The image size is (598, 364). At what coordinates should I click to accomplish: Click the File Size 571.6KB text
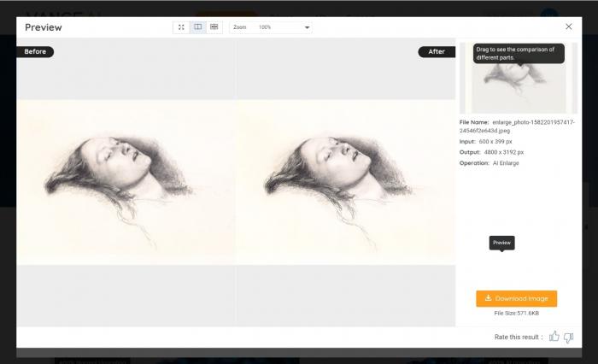(x=516, y=314)
